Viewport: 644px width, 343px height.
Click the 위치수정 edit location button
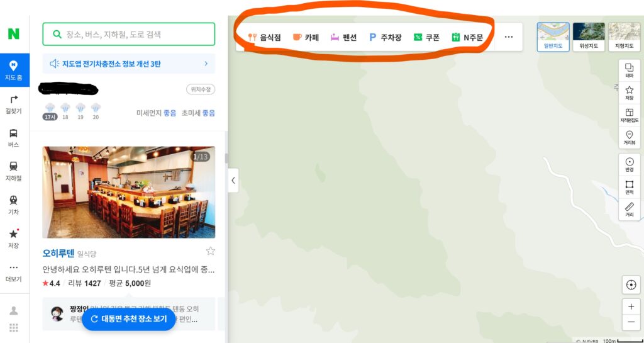coord(201,89)
